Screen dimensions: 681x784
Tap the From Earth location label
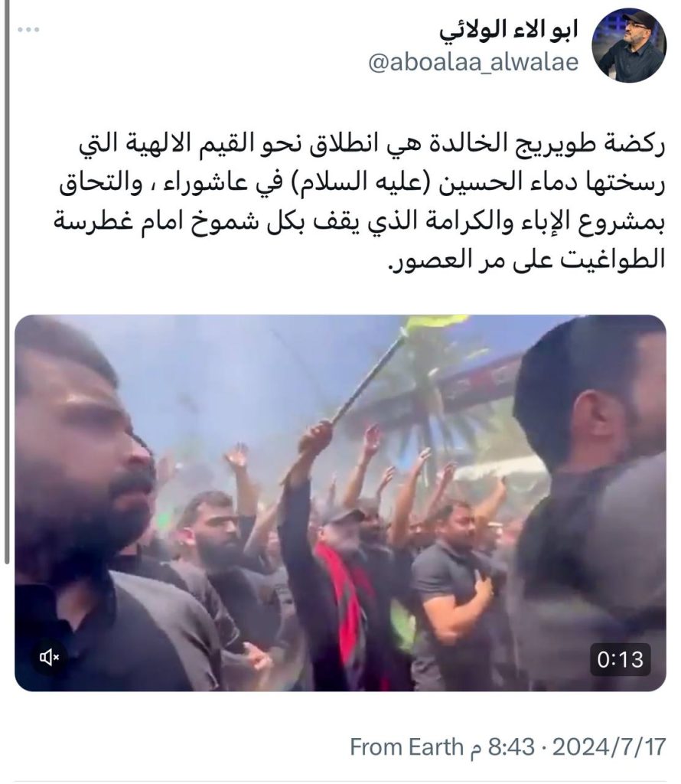pos(407,747)
